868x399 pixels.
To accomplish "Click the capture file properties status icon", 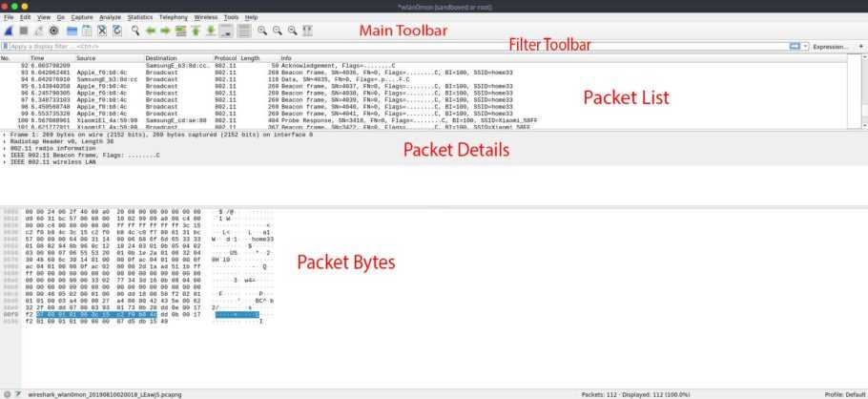I will tap(18, 394).
